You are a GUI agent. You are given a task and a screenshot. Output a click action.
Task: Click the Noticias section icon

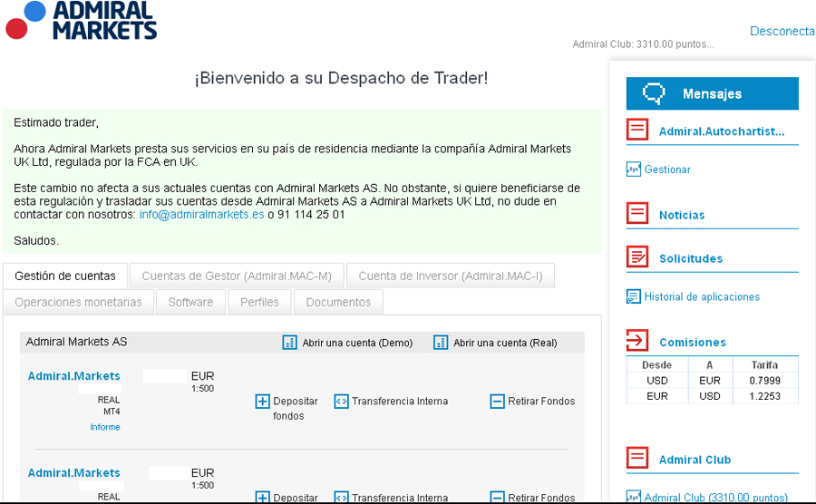[x=637, y=214]
